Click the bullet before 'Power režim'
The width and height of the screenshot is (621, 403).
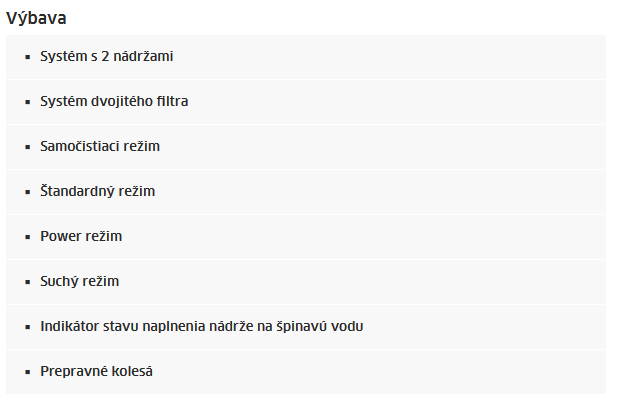[28, 237]
